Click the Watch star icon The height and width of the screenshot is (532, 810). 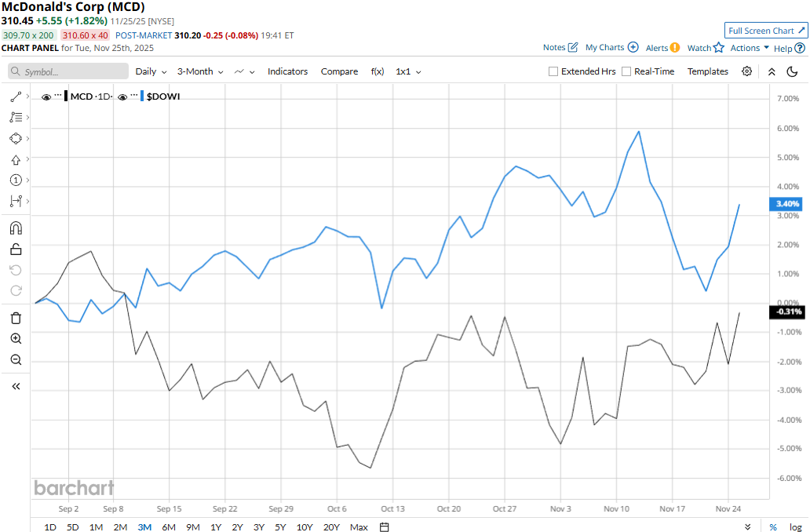(719, 48)
